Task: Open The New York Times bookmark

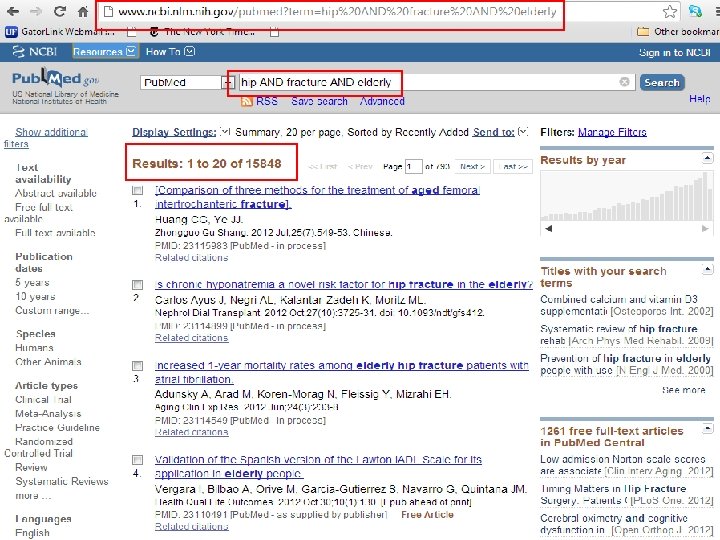Action: click(202, 32)
